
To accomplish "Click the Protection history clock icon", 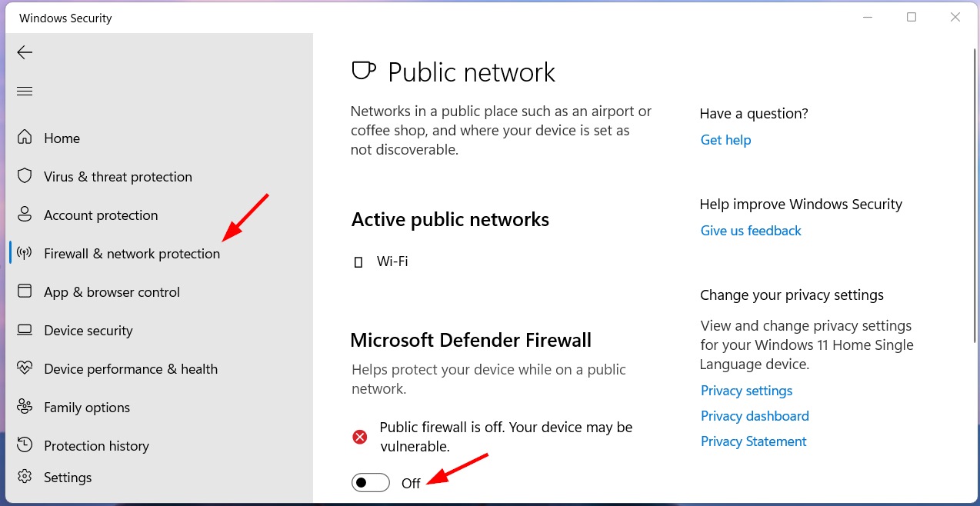I will pyautogui.click(x=25, y=445).
